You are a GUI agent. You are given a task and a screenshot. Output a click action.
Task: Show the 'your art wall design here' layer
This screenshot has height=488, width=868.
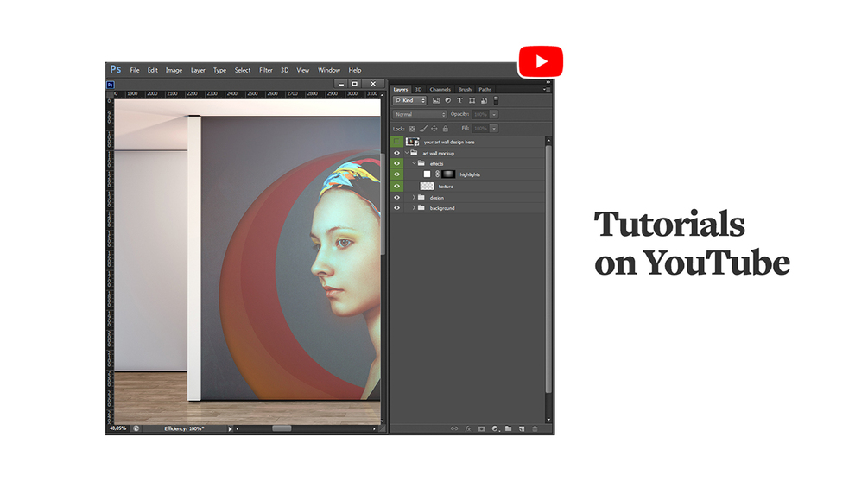[x=397, y=142]
